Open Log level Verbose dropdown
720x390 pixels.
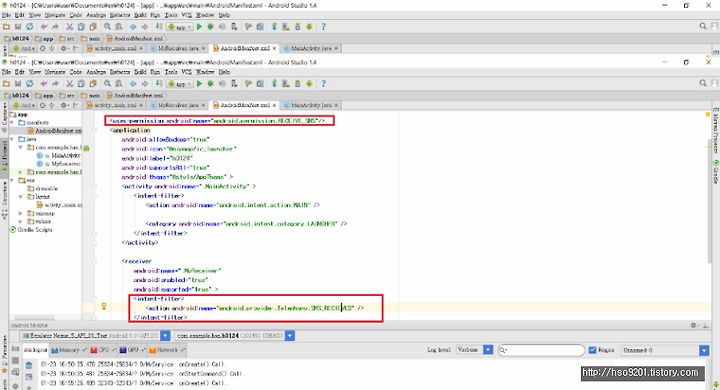point(488,350)
